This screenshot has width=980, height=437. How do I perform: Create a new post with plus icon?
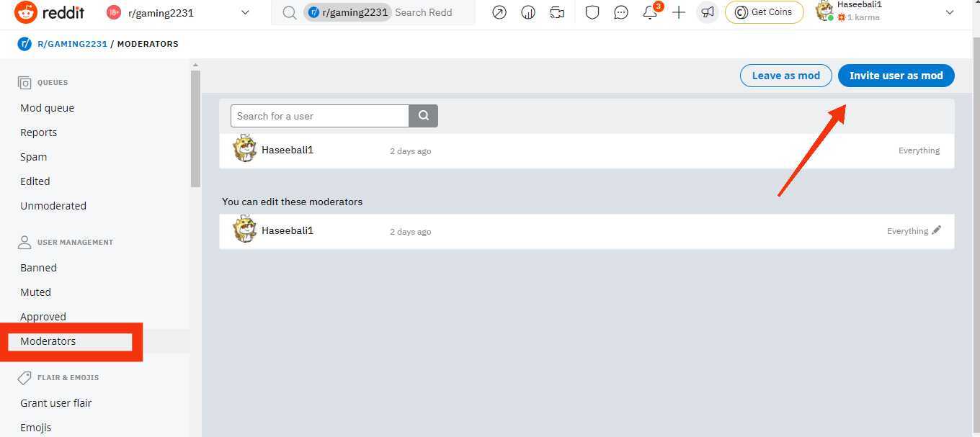678,12
